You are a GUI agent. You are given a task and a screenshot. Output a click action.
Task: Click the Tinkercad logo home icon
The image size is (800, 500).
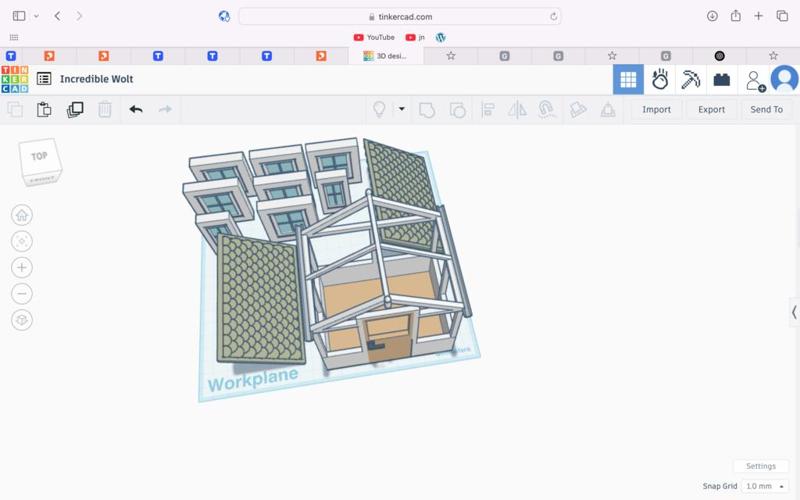coord(15,79)
